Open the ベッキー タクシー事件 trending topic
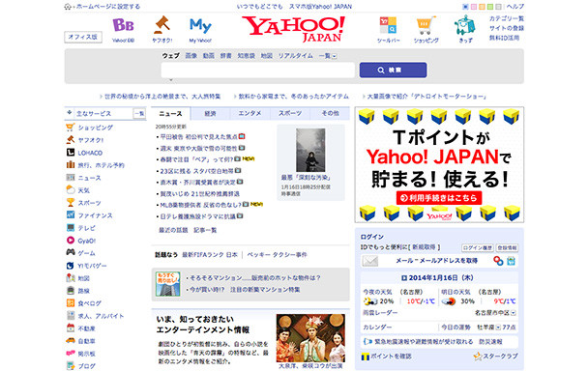588x371 pixels. pos(277,255)
